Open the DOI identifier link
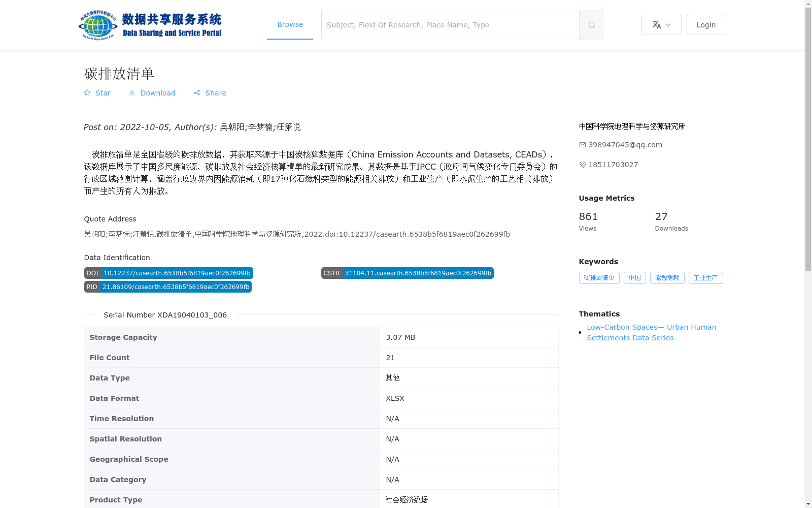812x508 pixels. 177,273
